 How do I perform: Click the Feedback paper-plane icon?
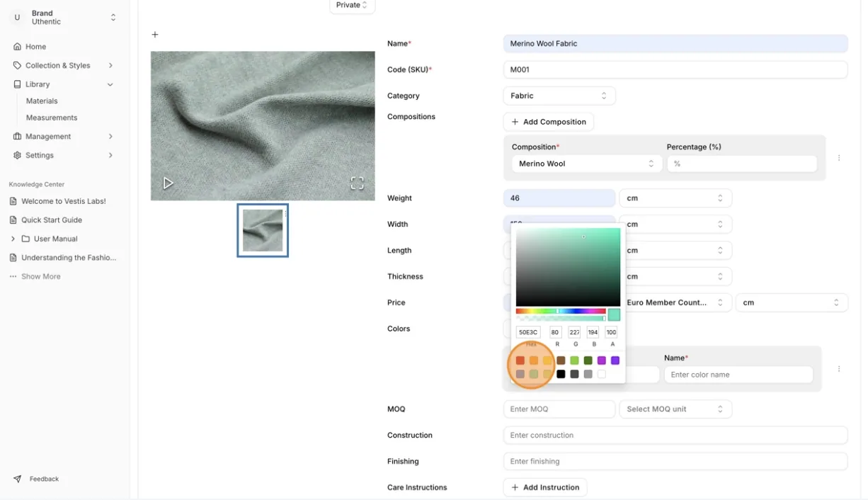pyautogui.click(x=17, y=479)
